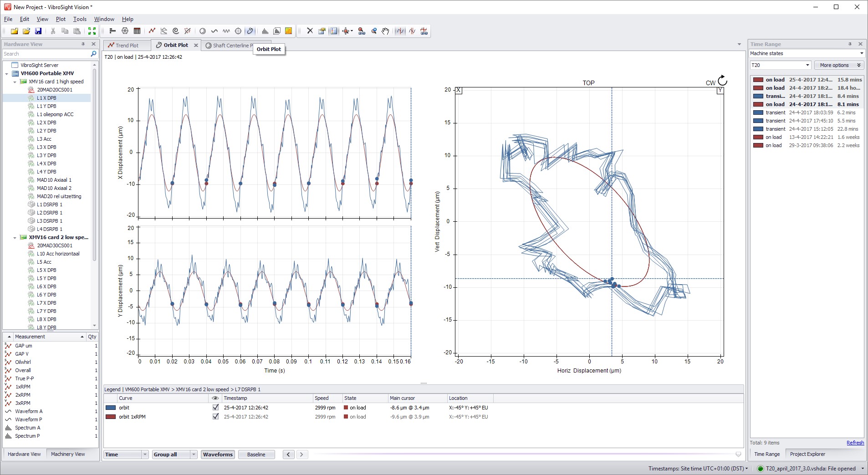Open the Tools menu
Viewport: 868px width, 475px height.
point(80,19)
